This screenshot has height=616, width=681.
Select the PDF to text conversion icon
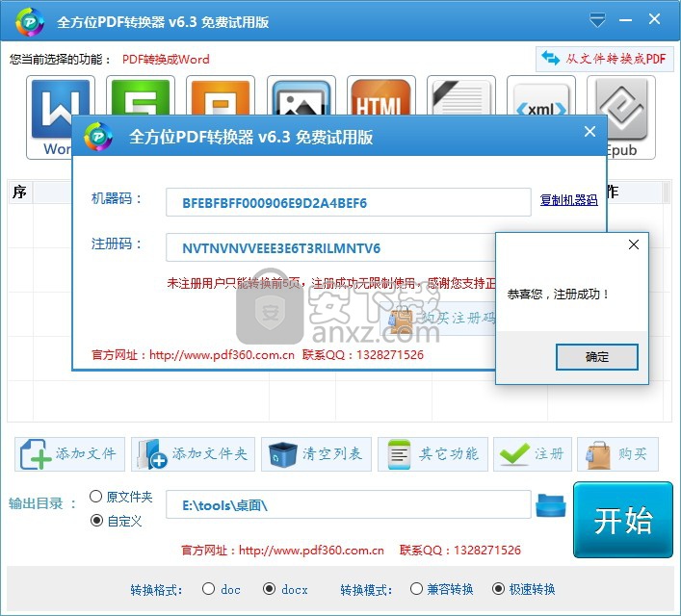click(x=460, y=95)
